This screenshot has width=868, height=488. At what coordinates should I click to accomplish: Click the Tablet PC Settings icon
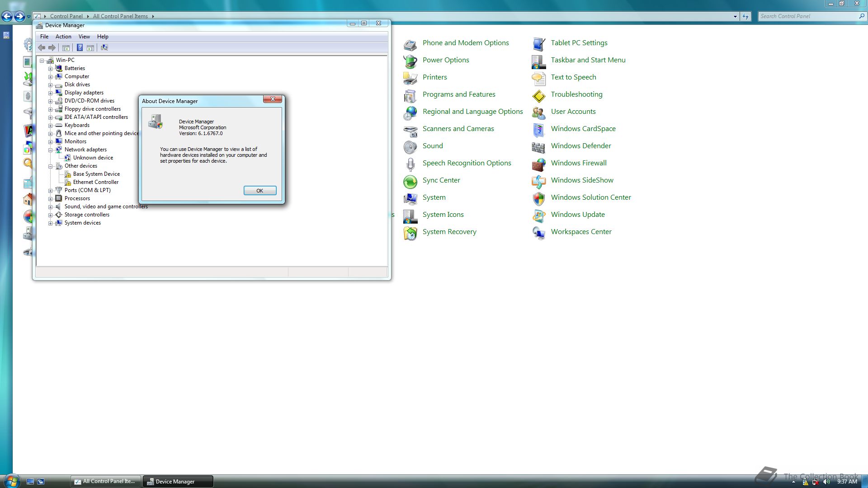(538, 43)
